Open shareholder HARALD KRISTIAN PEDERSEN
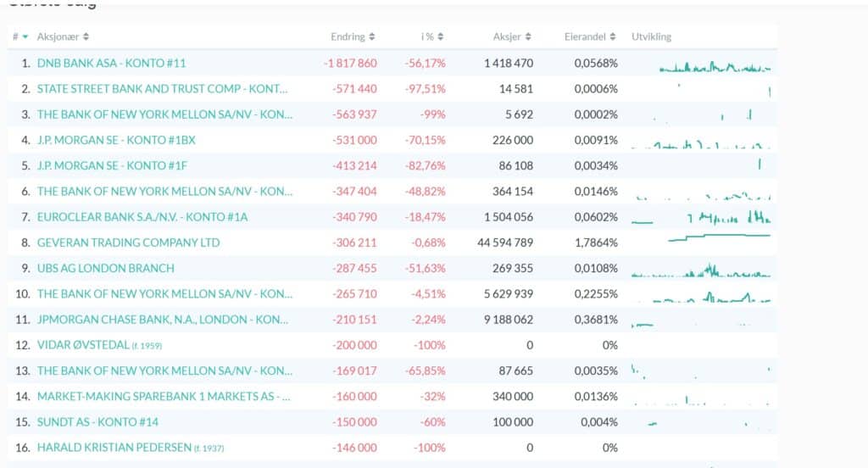This screenshot has height=468, width=868. 114,448
